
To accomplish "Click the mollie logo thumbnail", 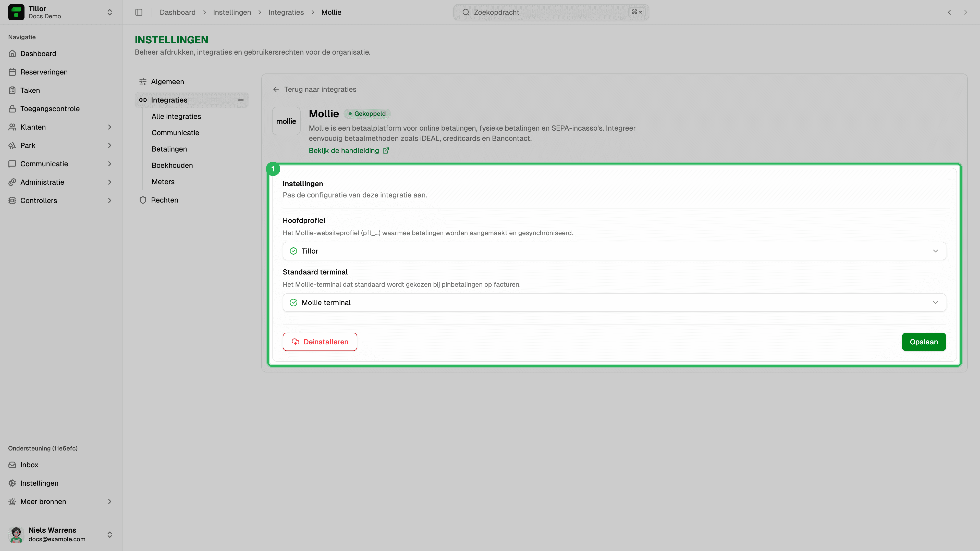I will point(286,121).
